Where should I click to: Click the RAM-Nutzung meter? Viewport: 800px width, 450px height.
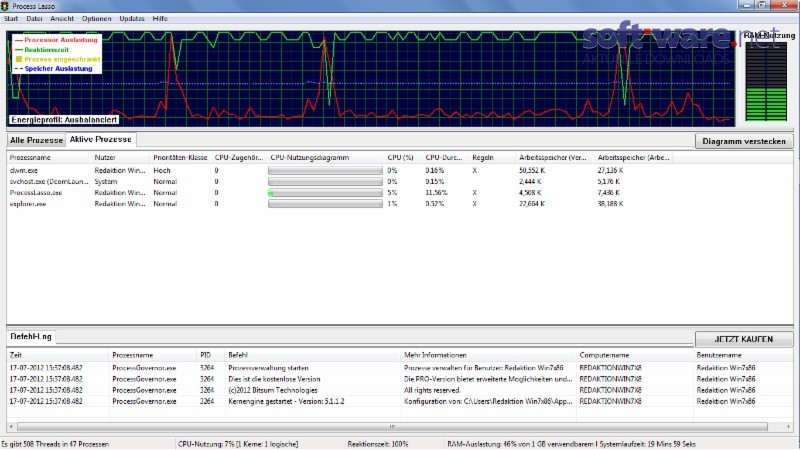point(766,82)
